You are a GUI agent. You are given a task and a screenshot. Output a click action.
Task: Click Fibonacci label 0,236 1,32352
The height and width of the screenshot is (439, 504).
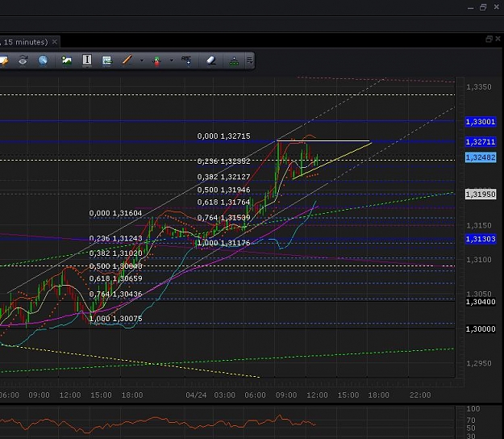point(223,161)
